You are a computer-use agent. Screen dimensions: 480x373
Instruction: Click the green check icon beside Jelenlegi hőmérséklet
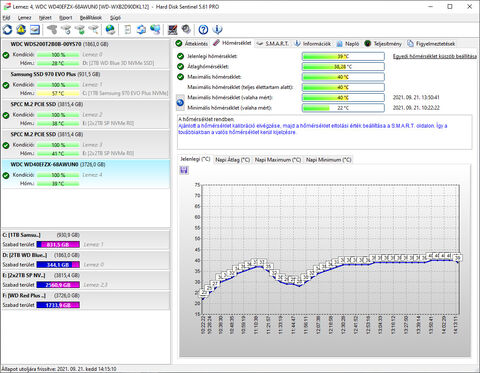(180, 56)
